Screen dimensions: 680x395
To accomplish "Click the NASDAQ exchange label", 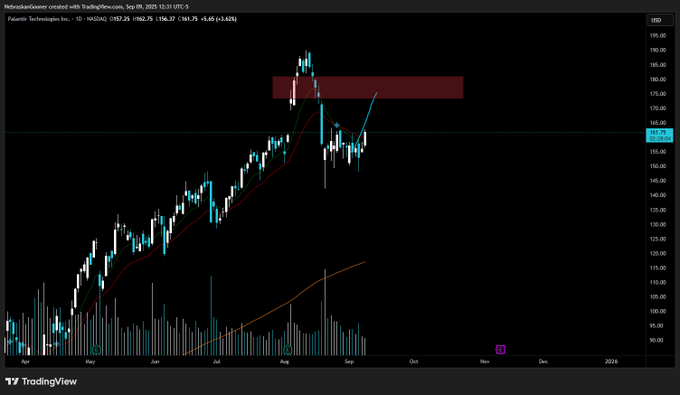I will coord(96,19).
